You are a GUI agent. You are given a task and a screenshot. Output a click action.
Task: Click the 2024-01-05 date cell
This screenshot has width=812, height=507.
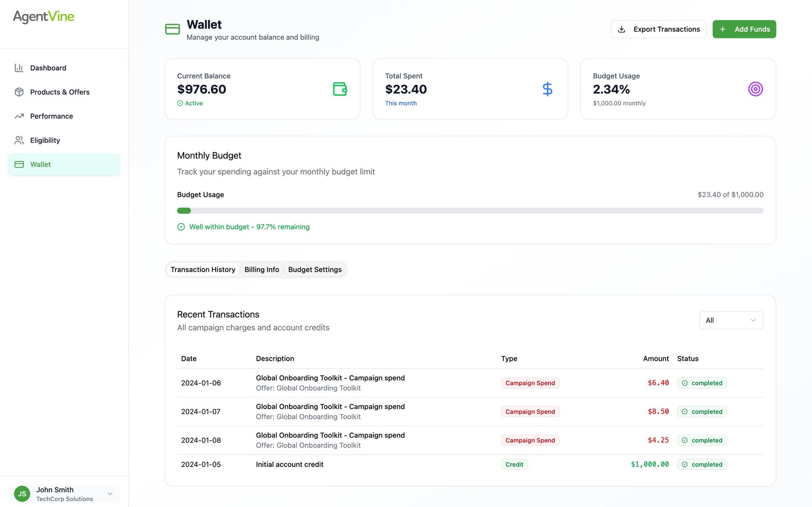[201, 464]
